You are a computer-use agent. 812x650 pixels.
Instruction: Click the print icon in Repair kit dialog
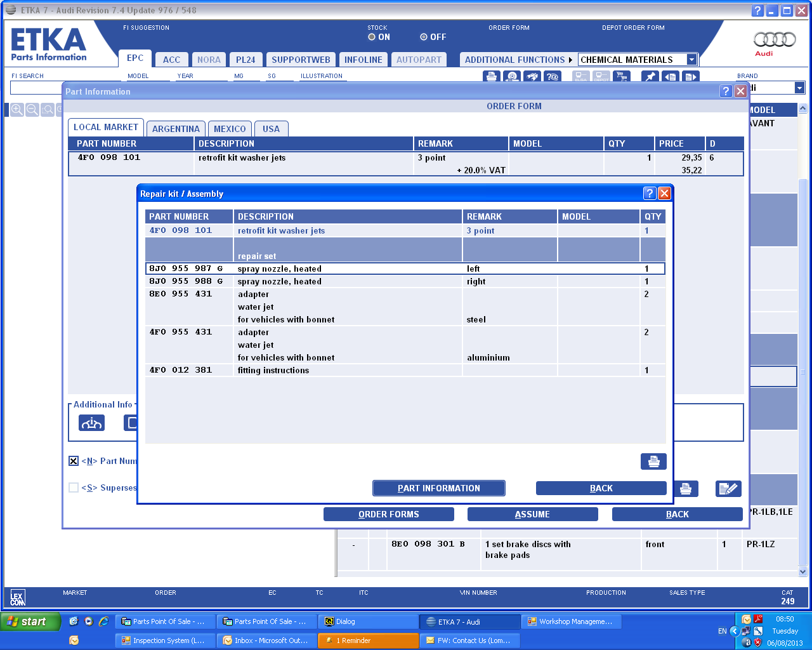coord(653,461)
